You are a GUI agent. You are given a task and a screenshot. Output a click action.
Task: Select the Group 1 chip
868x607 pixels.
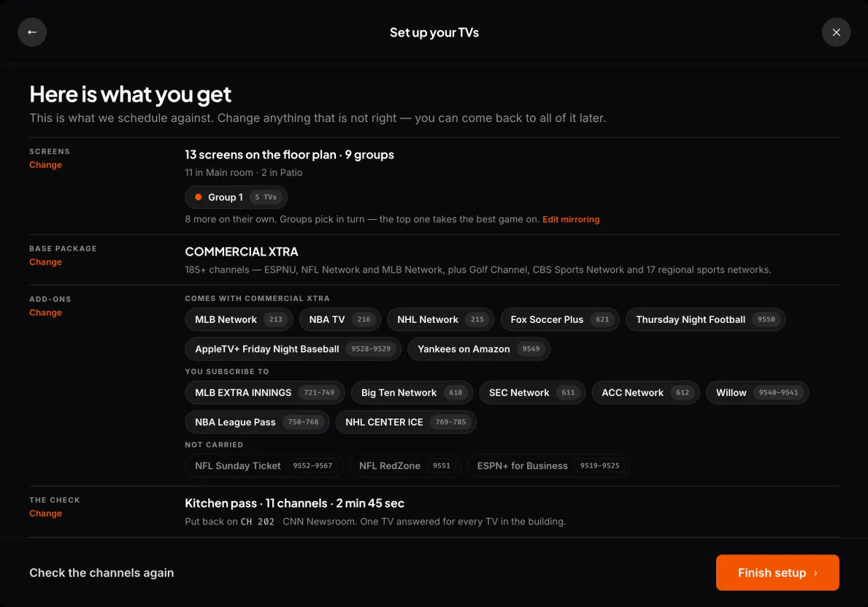point(236,197)
